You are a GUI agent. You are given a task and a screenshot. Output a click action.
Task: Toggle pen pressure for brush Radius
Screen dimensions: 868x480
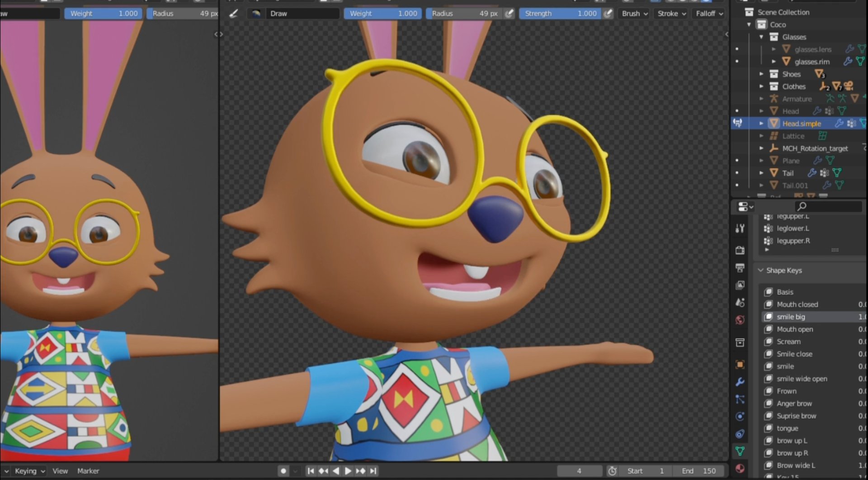tap(509, 14)
